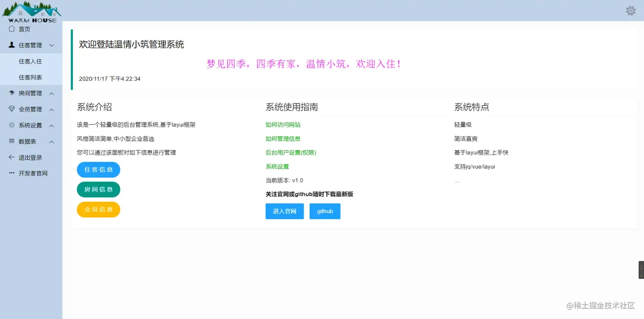Screen dimensions: 644x319
Task: Click the orange 会员信息 button
Action: click(x=98, y=210)
